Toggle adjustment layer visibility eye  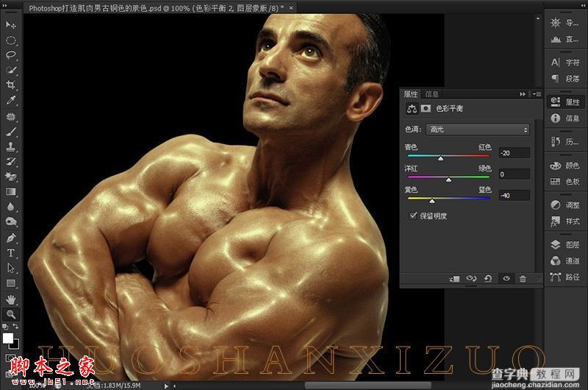pos(506,278)
